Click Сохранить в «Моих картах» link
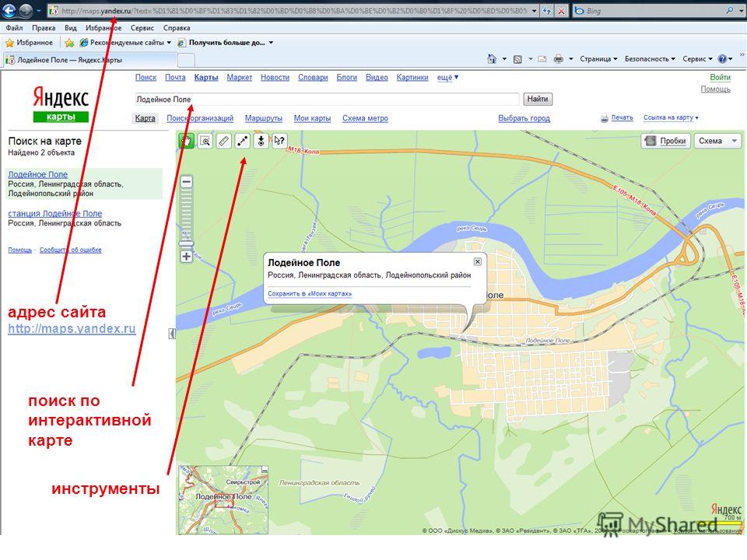Screen dimensions: 747x560 pyautogui.click(x=310, y=294)
